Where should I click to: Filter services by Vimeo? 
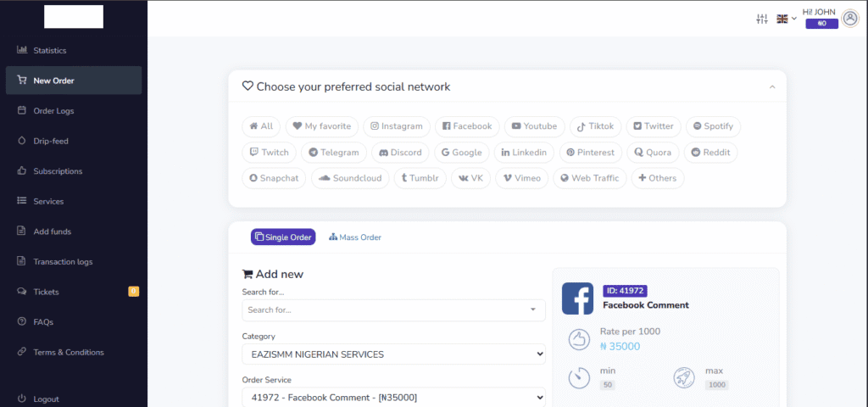click(x=522, y=178)
